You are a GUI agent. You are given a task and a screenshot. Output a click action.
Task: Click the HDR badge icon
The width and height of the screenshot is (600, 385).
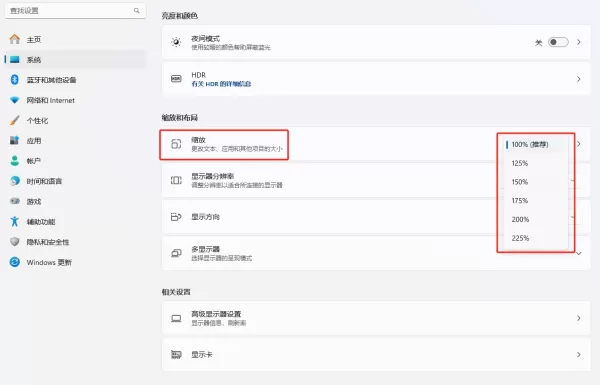(x=176, y=78)
